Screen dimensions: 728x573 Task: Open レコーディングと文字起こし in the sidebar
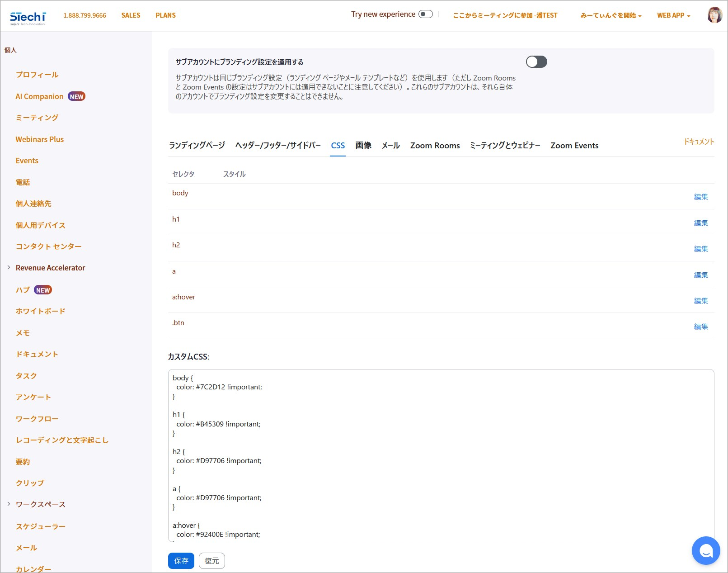(x=62, y=440)
